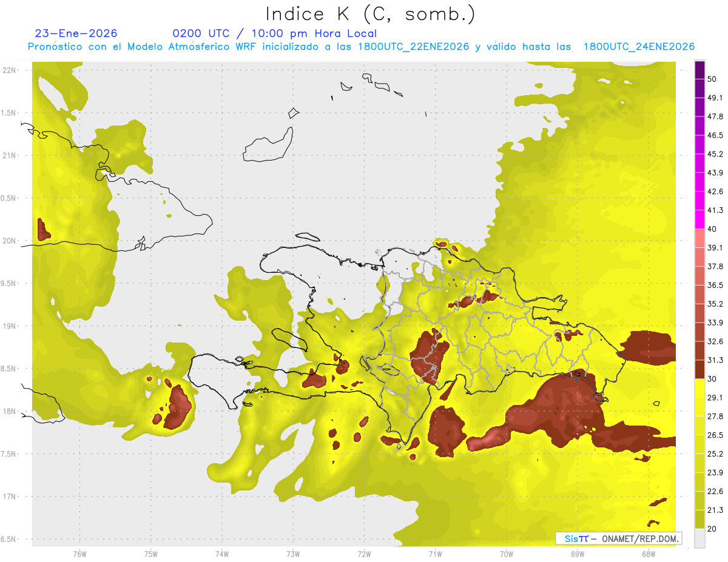728x562 pixels.
Task: Click the colorbar value label '40'
Action: [x=712, y=229]
